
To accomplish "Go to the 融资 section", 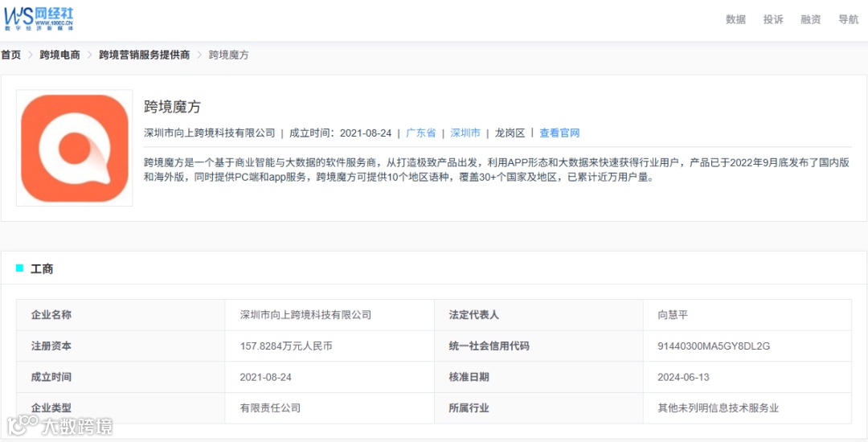I will coord(810,19).
